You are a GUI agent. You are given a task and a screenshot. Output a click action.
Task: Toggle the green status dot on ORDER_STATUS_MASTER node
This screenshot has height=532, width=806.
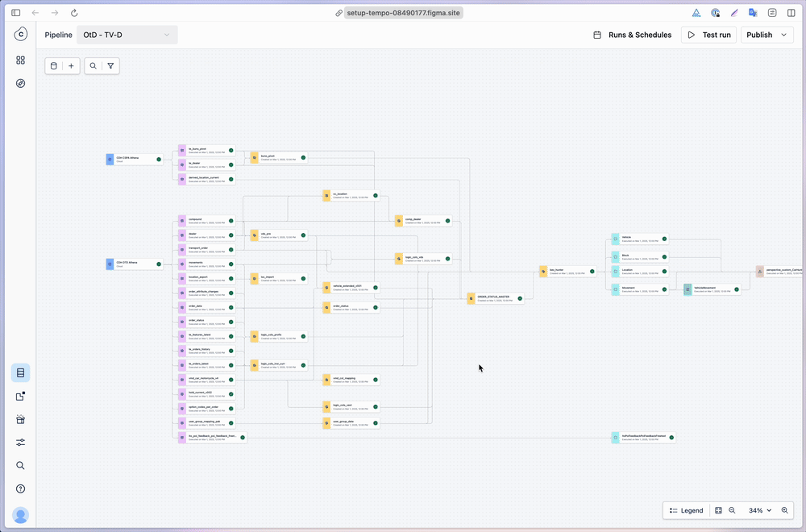tap(521, 298)
